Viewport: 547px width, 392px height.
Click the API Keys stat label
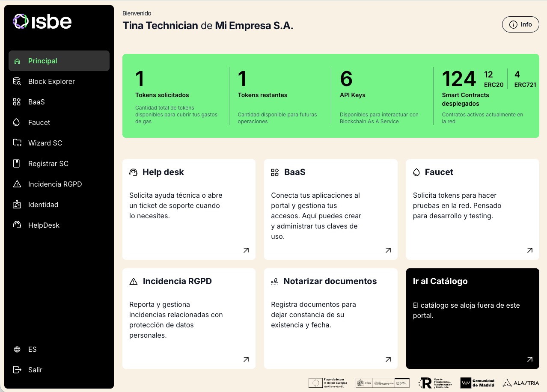pos(353,95)
